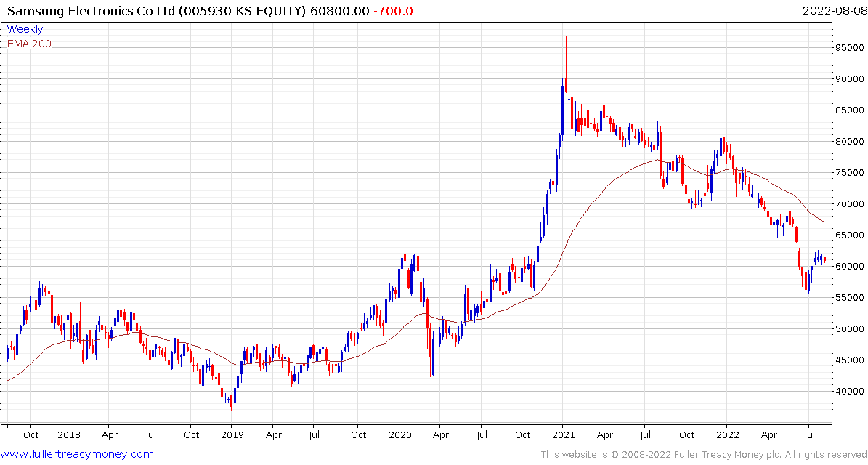The image size is (868, 465).
Task: Click the 65000 price axis label
Action: 851,235
